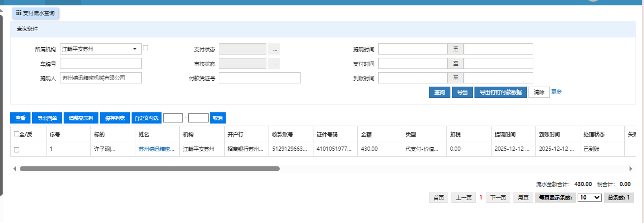Open the 审核状态 selector ellipsis button
Screen dimensions: 644x223
[274, 64]
